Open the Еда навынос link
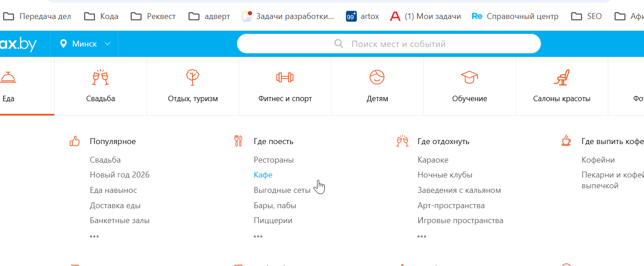Viewport: 644px width, 266px height. point(114,190)
